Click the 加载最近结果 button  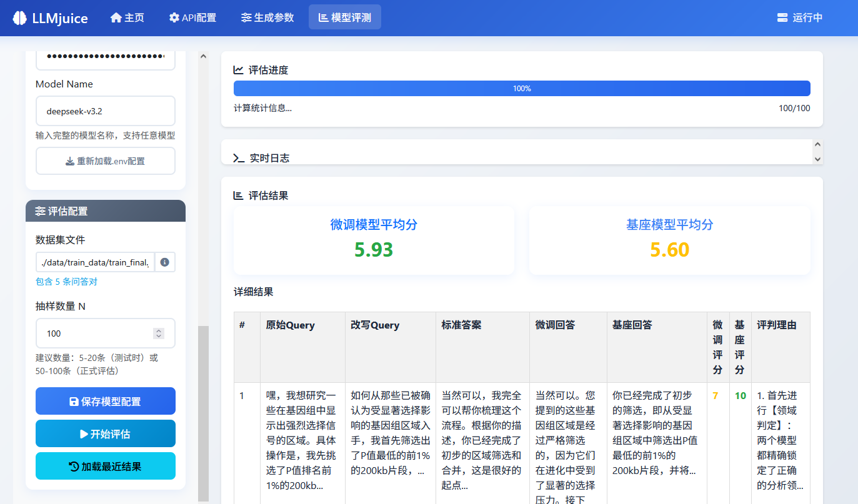[x=105, y=466]
